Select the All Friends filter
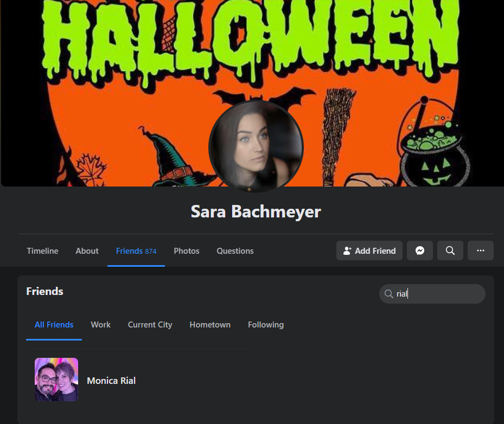The width and height of the screenshot is (504, 424). pos(54,325)
